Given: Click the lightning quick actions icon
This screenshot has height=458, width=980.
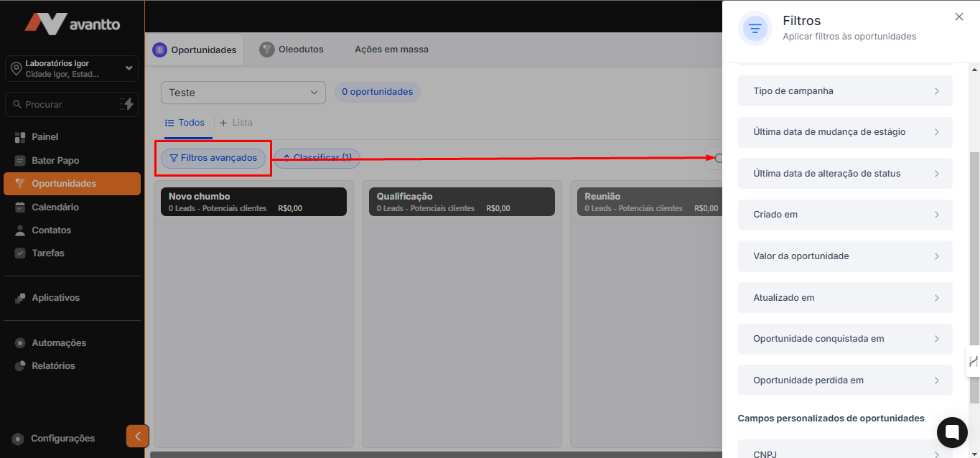Looking at the screenshot, I should tap(126, 104).
